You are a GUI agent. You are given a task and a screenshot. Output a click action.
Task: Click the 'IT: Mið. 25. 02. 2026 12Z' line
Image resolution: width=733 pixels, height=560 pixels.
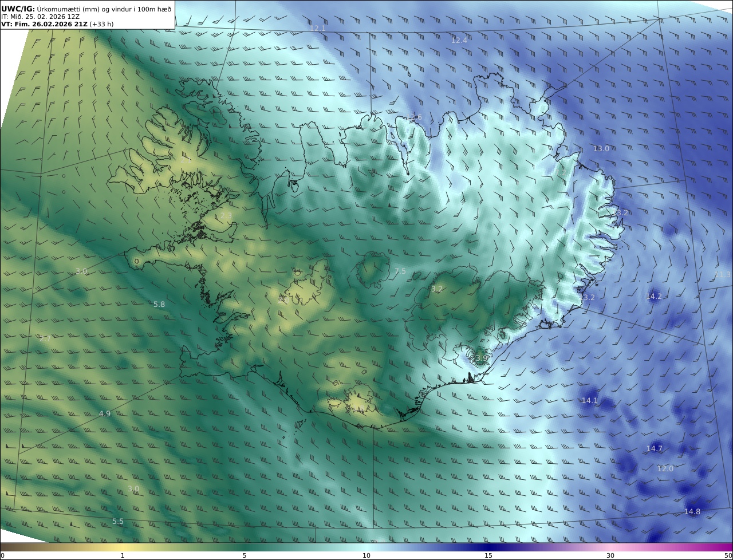[40, 17]
